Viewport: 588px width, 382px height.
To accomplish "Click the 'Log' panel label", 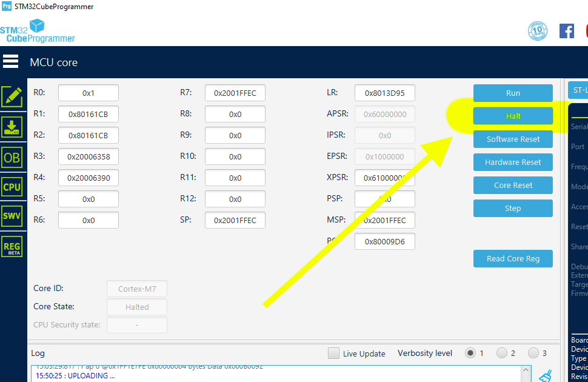I will tap(38, 353).
